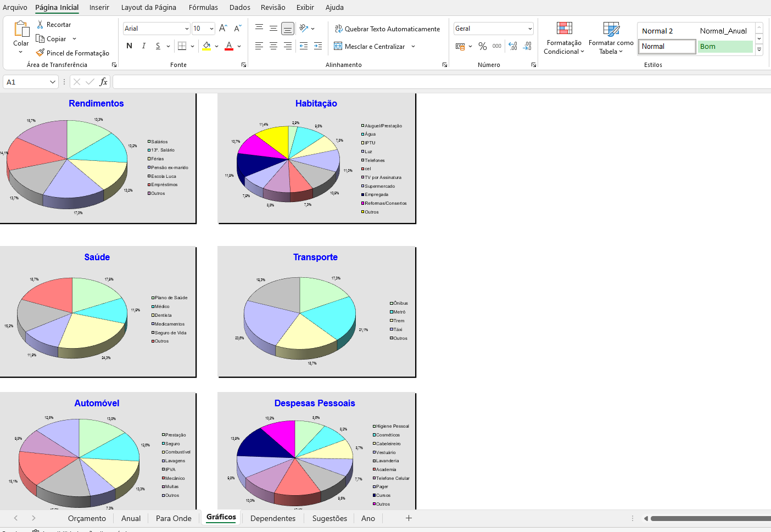Screen dimensions: 771x532
Task: Click the increase font size icon
Action: coord(223,29)
